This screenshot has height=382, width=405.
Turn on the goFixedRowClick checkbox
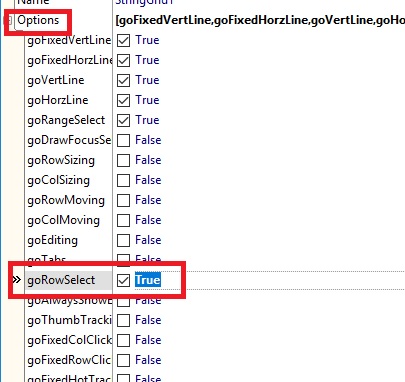123,361
